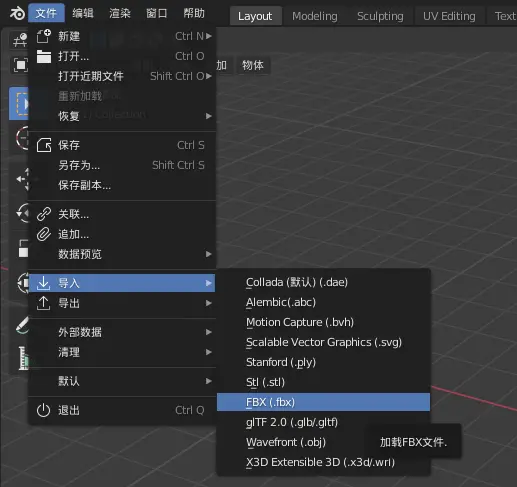Viewport: 517px width, 487px height.
Task: Choose 退出 Ctrl Q entry
Action: 122,410
